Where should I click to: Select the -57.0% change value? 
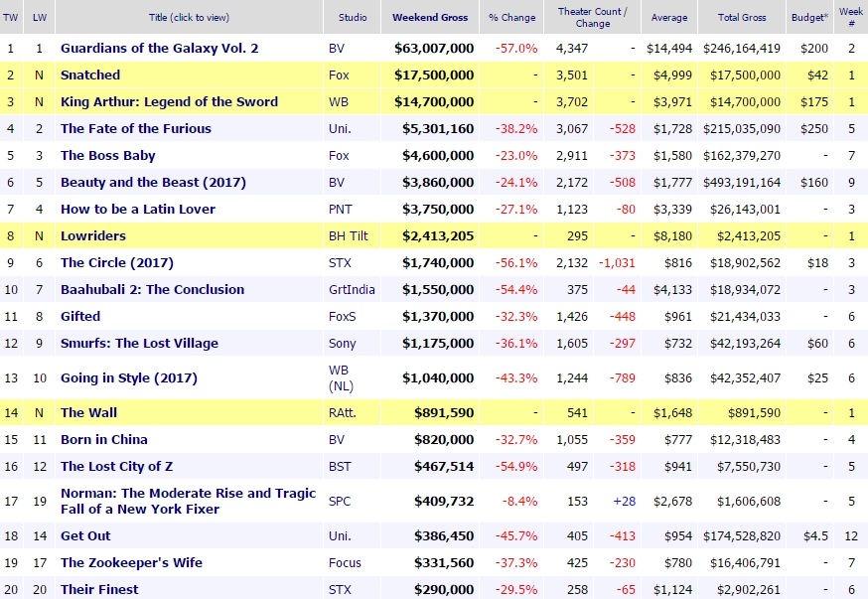(516, 48)
